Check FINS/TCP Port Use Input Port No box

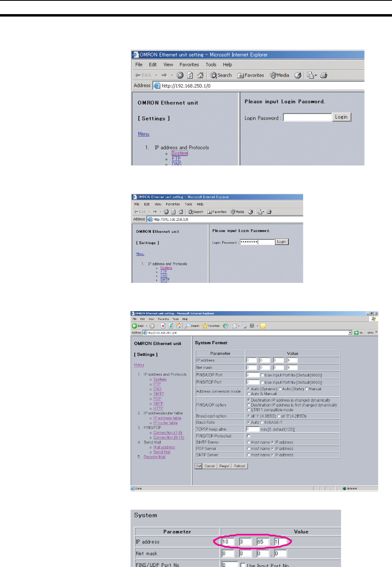262,382
